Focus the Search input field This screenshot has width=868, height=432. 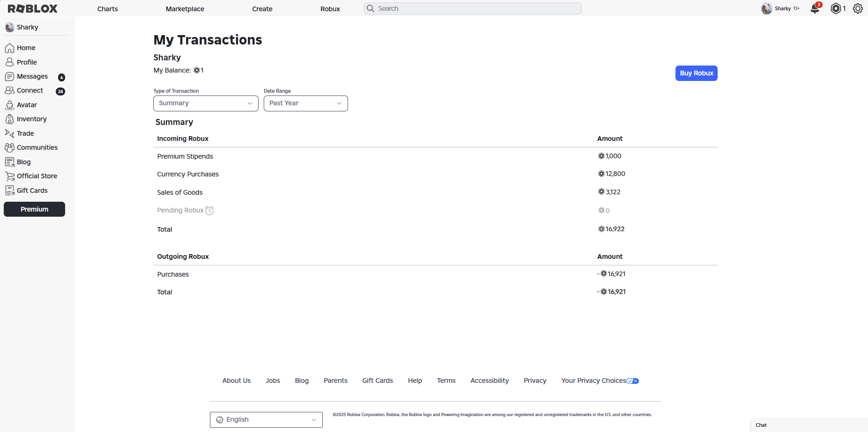tap(473, 8)
